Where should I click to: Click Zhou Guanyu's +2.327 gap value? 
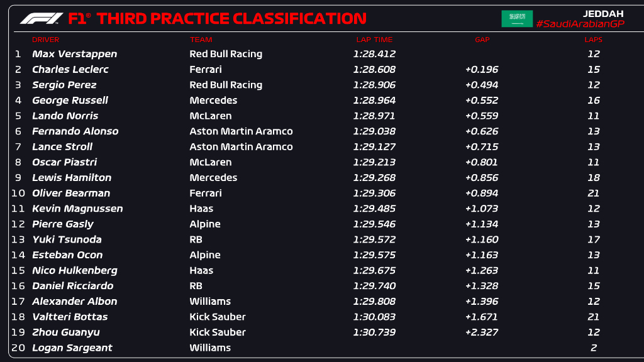tap(482, 332)
